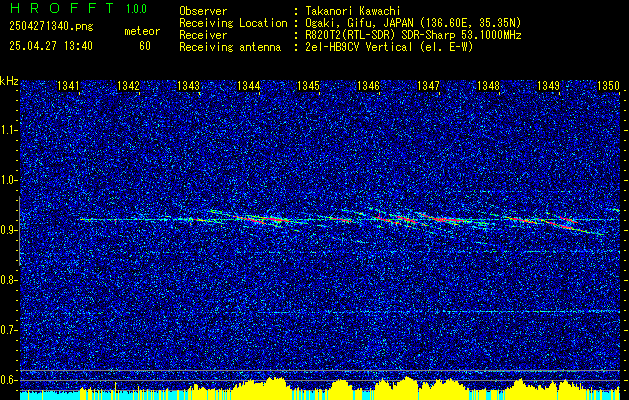
Task: Click the Receiving antenna label
Action: coord(230,47)
